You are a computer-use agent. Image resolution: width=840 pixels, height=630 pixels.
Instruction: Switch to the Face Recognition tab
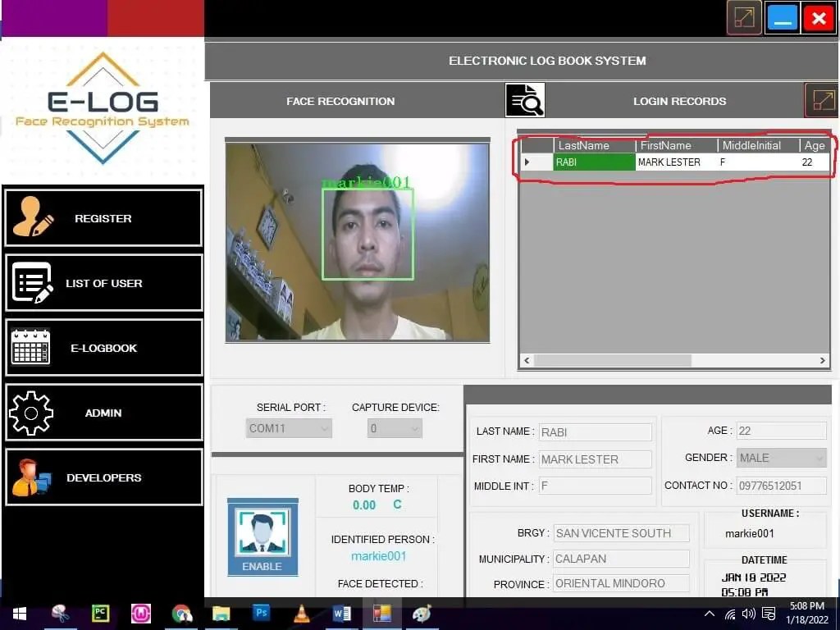pyautogui.click(x=340, y=100)
